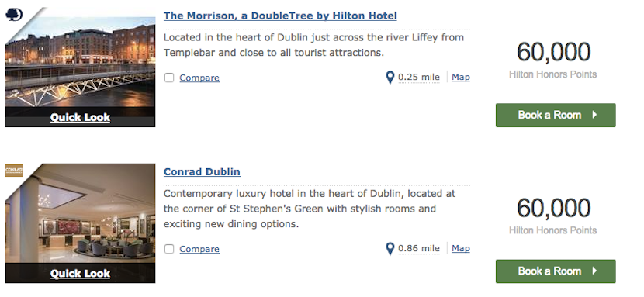644x297 pixels.
Task: Click the map pin beside 0.86 mile
Action: point(390,249)
